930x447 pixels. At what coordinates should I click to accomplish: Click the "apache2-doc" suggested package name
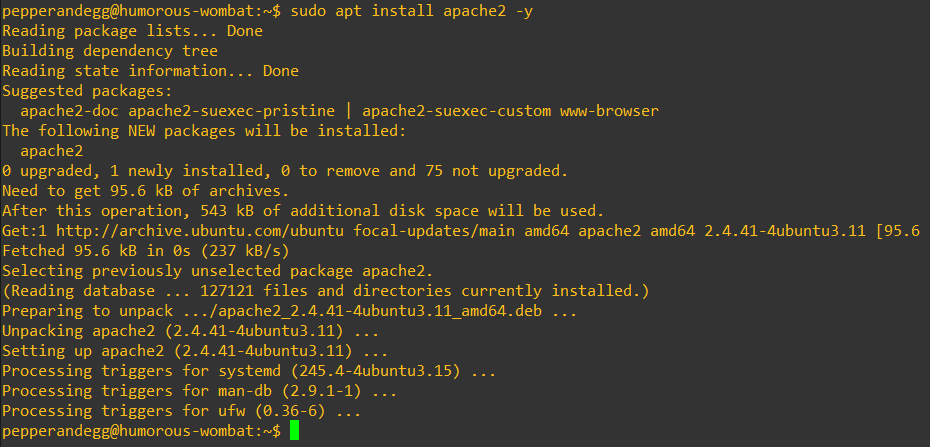70,111
